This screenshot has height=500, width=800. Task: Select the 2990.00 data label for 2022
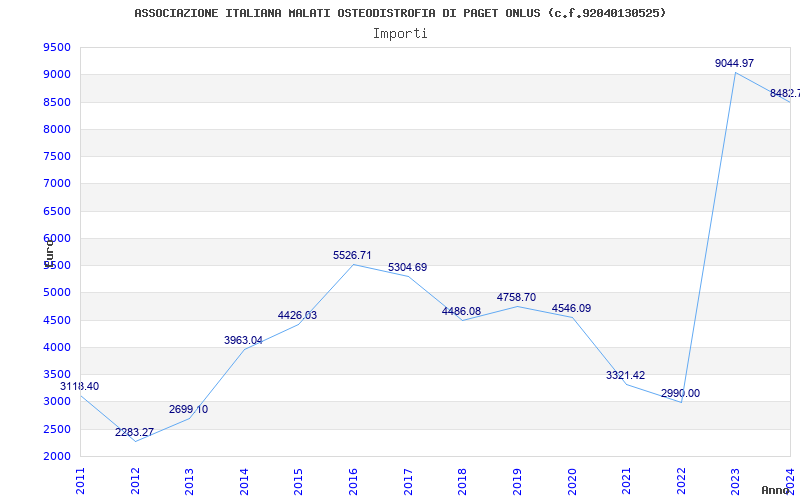(x=680, y=393)
